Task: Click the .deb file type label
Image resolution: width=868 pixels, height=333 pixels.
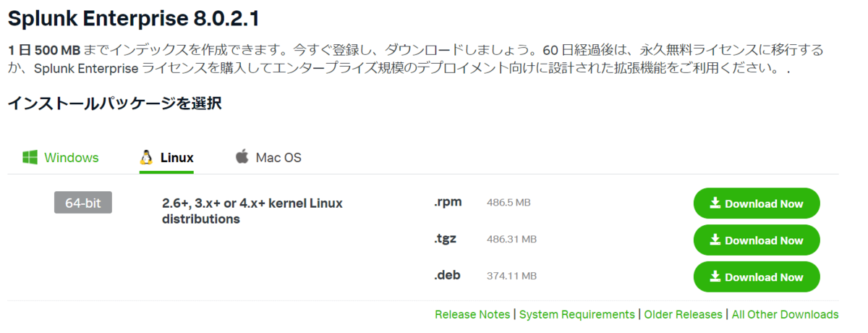Action: coord(447,274)
